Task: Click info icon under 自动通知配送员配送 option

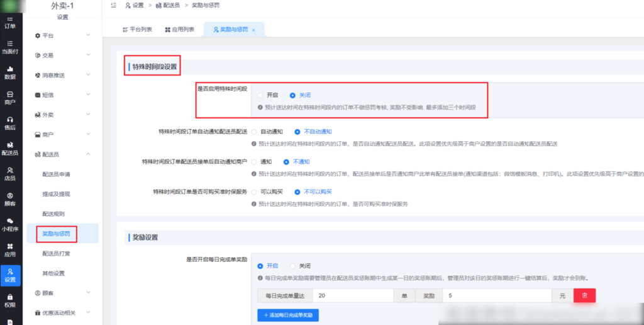Action: click(x=254, y=144)
